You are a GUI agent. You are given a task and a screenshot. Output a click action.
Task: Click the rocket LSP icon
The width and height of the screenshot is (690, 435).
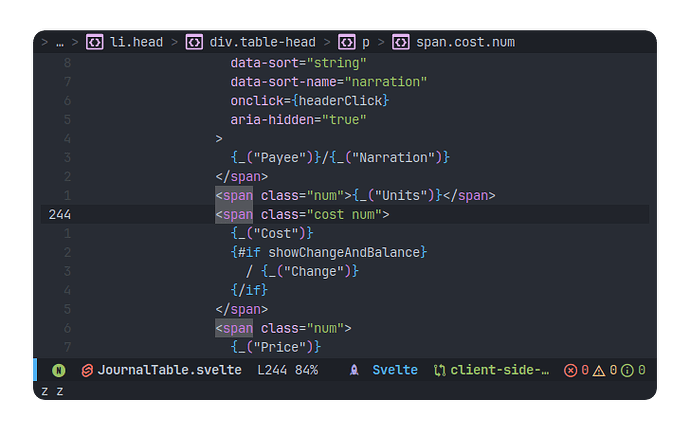point(354,370)
